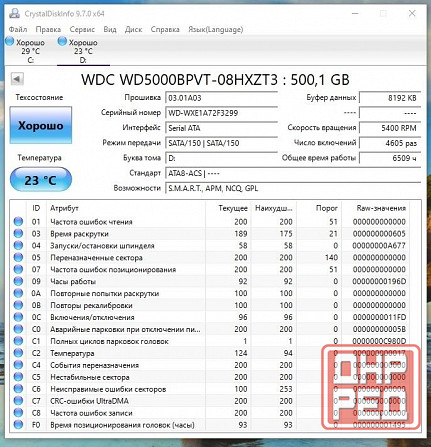Click the Буква тома field D:
This screenshot has width=431, height=447.
point(222,158)
